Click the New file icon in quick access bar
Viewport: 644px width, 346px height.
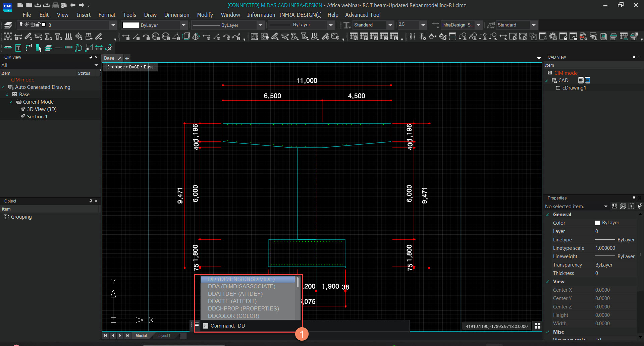pos(20,5)
